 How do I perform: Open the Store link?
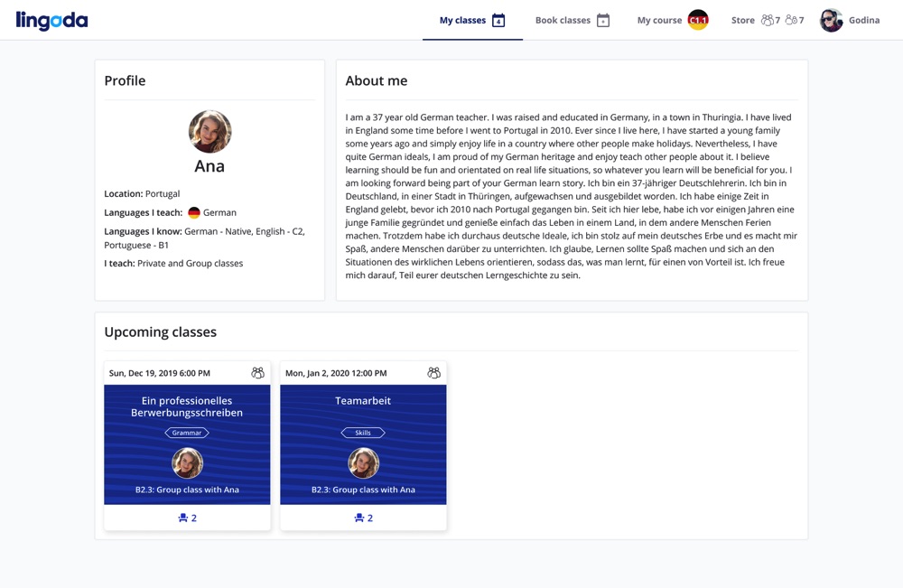coord(743,20)
